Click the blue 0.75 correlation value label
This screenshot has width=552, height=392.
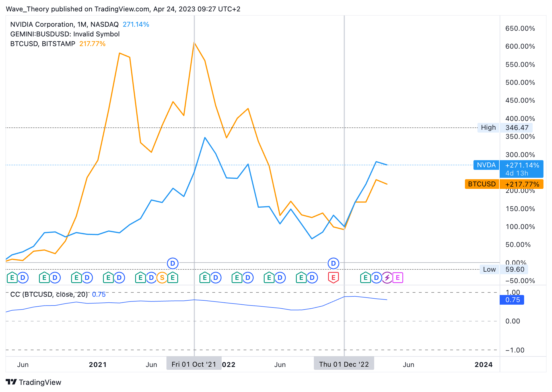coord(512,300)
